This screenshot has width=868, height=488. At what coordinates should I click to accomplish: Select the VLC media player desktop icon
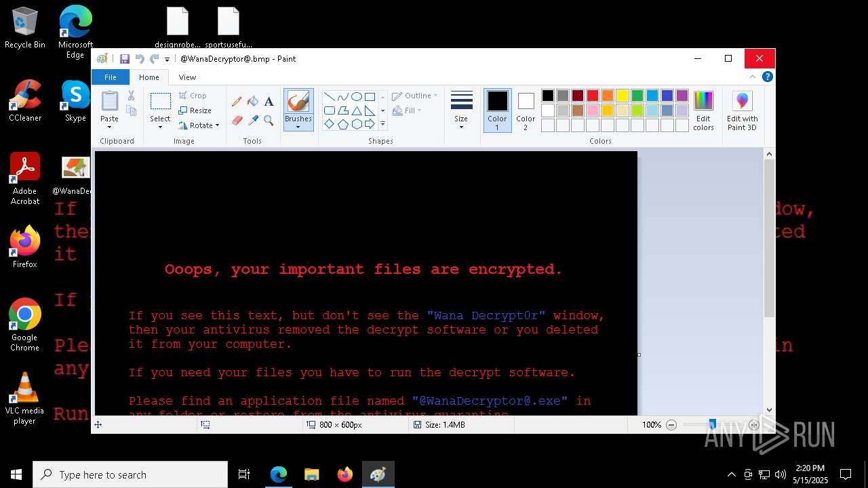[25, 399]
